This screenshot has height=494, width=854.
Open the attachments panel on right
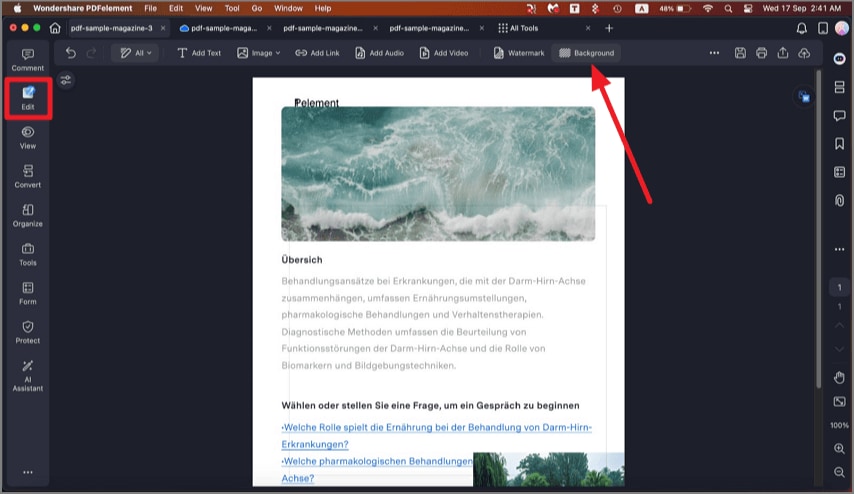click(x=839, y=200)
